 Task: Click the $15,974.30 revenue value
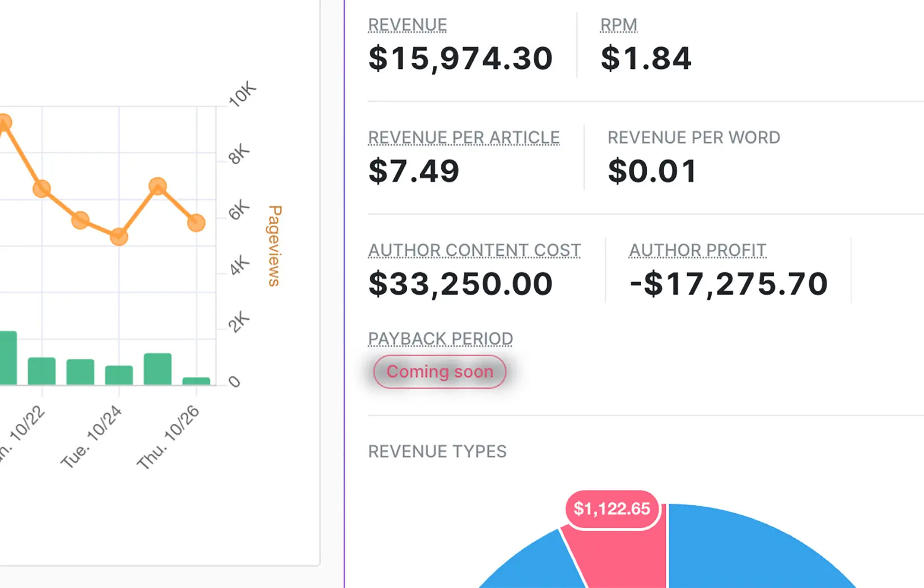tap(460, 58)
